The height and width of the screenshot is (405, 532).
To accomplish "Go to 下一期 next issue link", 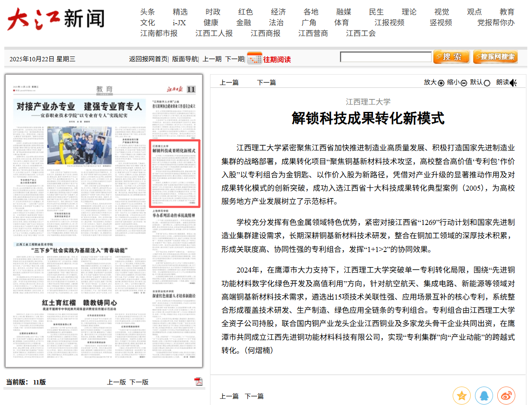I will pos(234,59).
